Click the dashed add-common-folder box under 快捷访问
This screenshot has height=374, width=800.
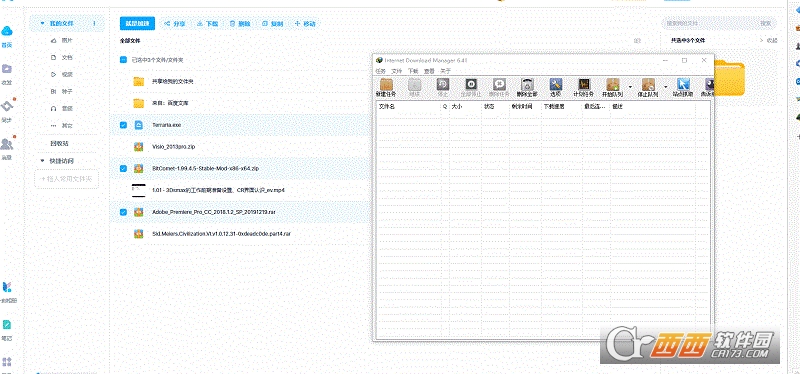click(x=66, y=179)
